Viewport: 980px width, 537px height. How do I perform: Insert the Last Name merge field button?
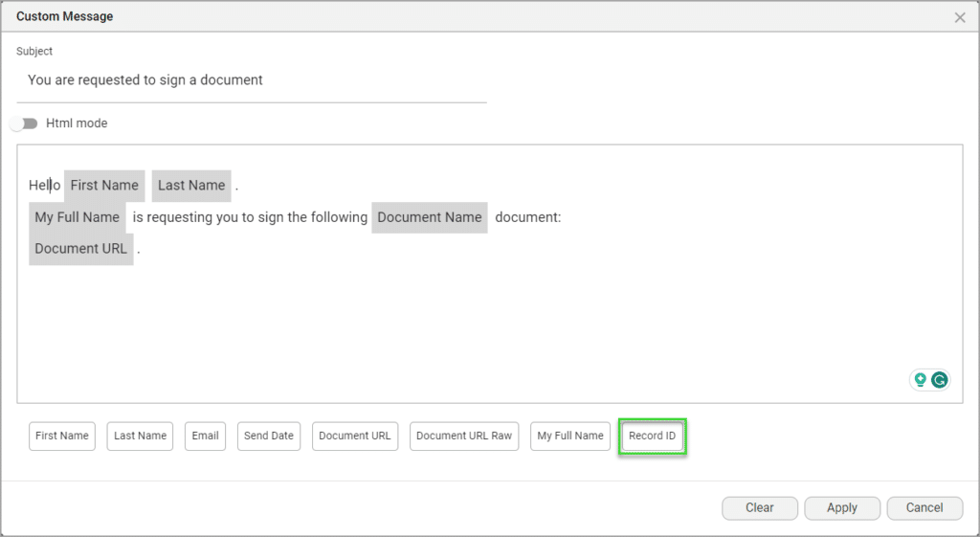pyautogui.click(x=140, y=436)
